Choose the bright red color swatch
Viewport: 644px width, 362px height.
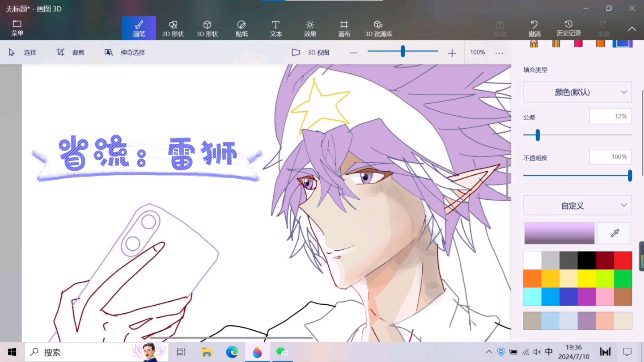(x=623, y=260)
